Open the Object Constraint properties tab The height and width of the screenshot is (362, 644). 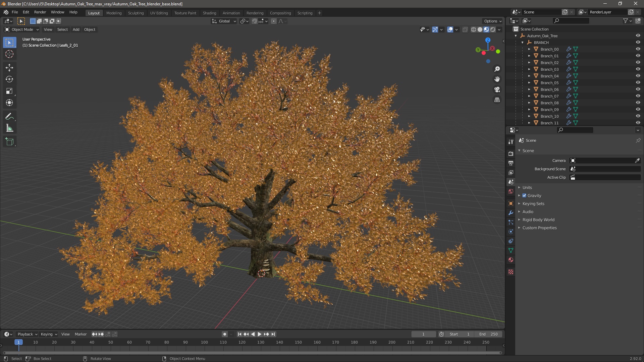click(511, 241)
